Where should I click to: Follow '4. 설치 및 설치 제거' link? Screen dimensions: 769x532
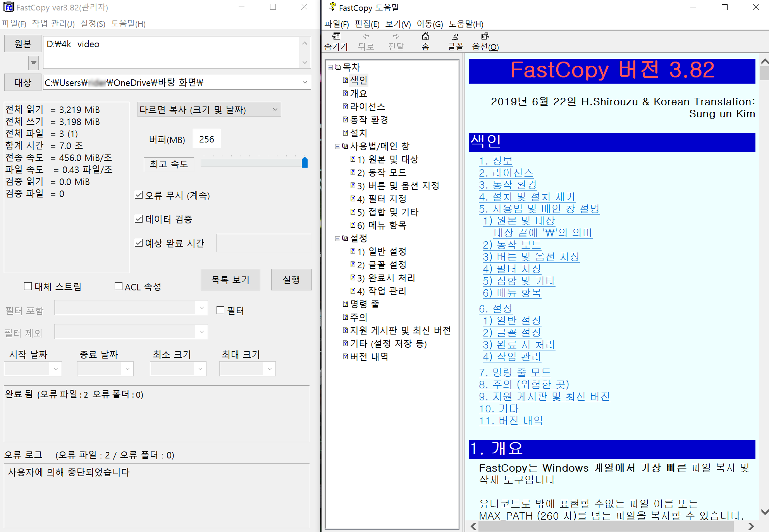(527, 197)
